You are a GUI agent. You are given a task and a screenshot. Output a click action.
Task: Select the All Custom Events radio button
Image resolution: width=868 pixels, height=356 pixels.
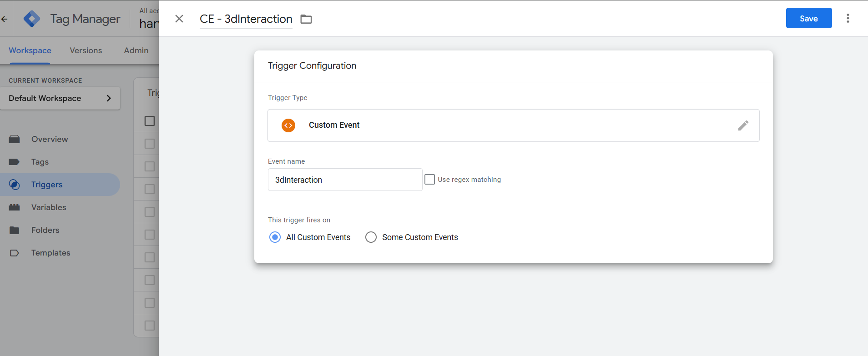coord(275,237)
